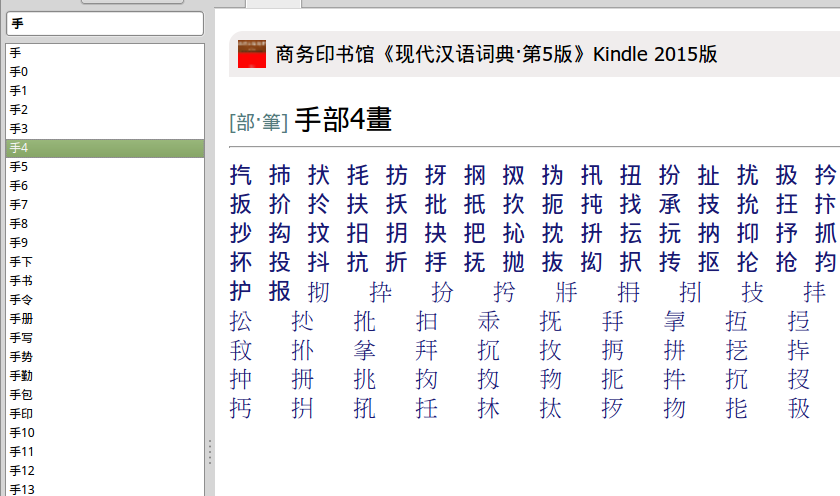The width and height of the screenshot is (840, 496).
Task: Click the character link 抡
Action: click(x=747, y=262)
